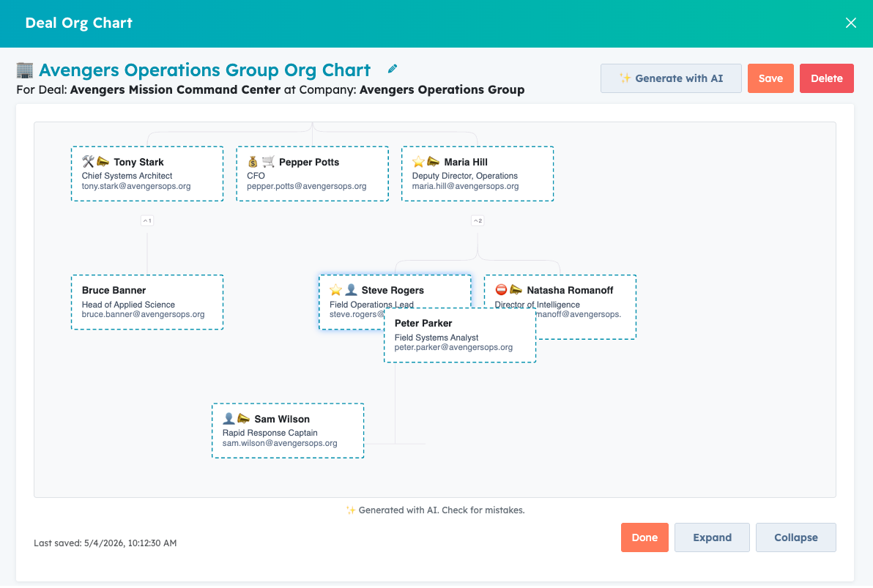This screenshot has height=588, width=873.
Task: Click person silhouette icon on Steve Rogers card
Action: pyautogui.click(x=351, y=289)
